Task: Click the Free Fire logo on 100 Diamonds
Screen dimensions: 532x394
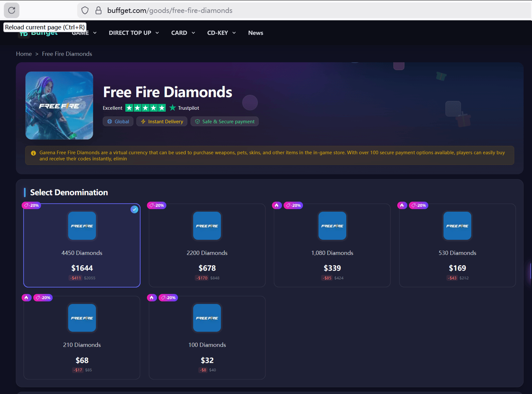Action: click(207, 318)
